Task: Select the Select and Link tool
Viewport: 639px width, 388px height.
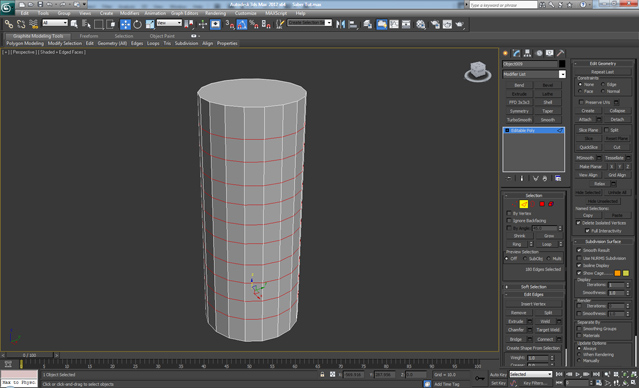Action: (x=9, y=24)
